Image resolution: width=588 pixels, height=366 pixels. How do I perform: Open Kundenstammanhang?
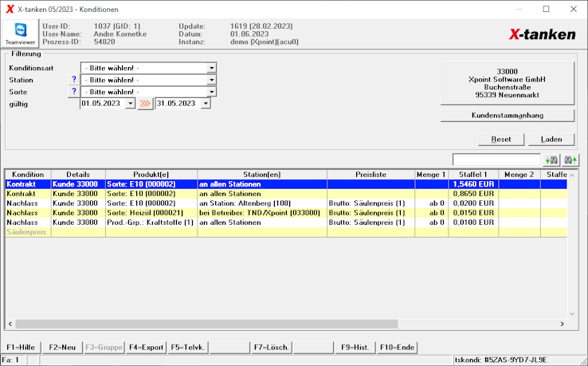tap(507, 116)
